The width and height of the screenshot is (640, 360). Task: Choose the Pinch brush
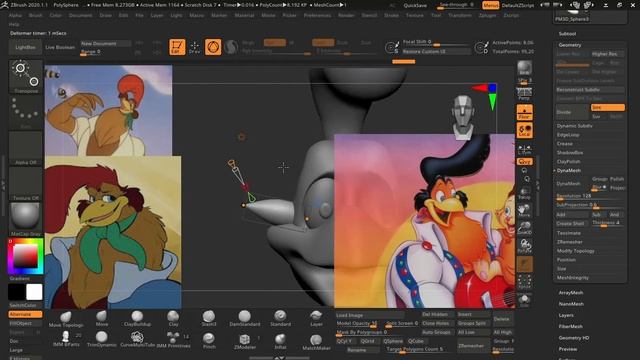[x=209, y=340]
